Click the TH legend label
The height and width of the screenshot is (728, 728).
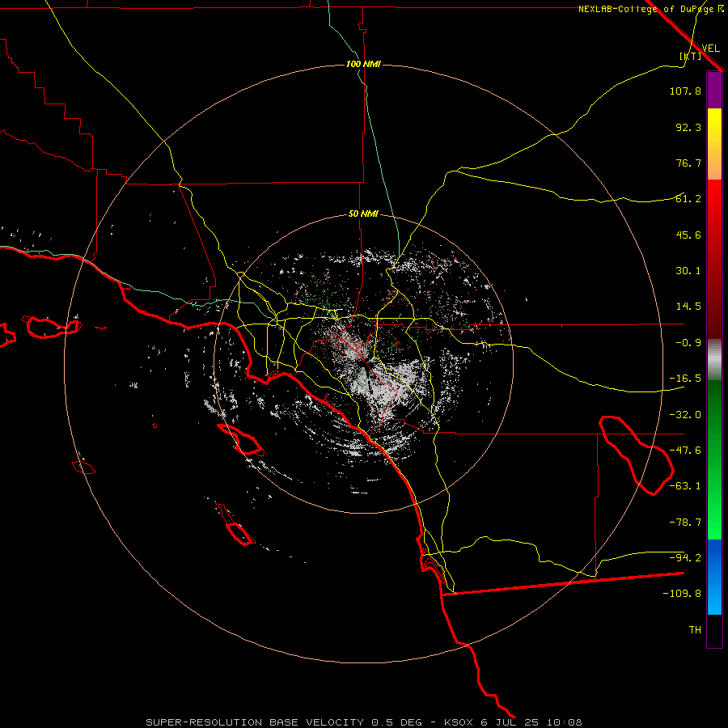[x=695, y=630]
